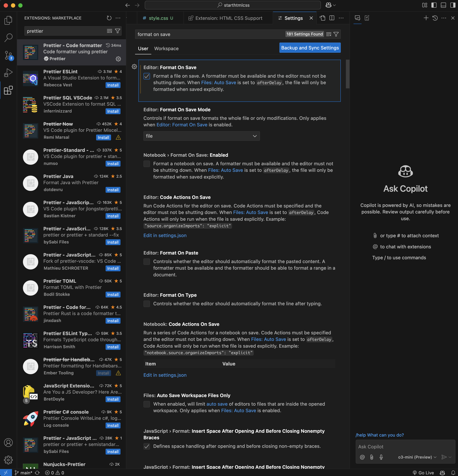Click the settings editor vertical scrollbar
458x476 pixels.
point(348,74)
